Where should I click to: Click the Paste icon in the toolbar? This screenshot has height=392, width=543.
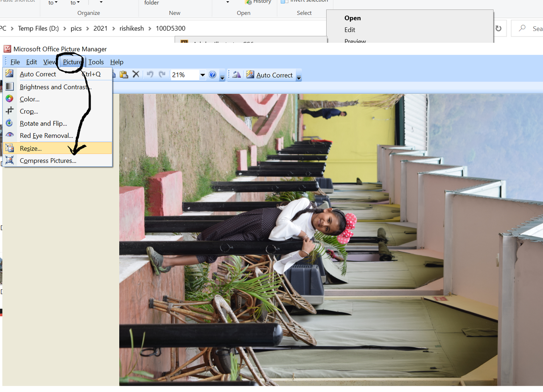coord(123,75)
